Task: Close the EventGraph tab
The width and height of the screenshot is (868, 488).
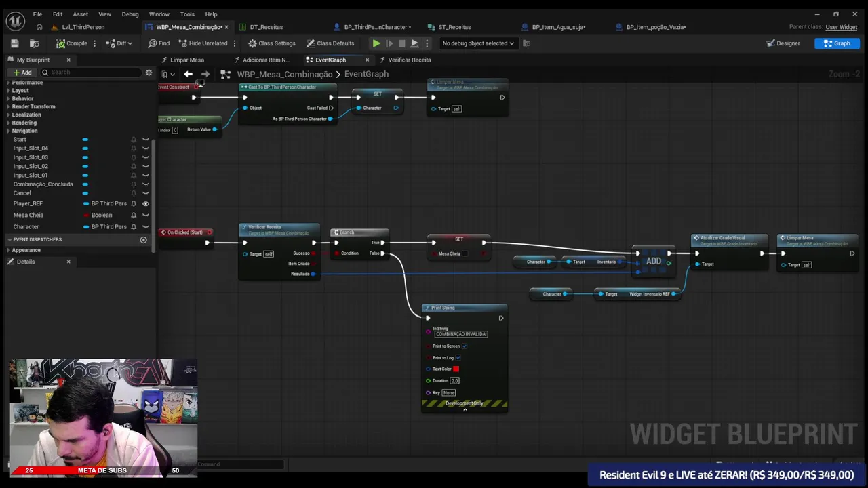Action: coord(368,60)
